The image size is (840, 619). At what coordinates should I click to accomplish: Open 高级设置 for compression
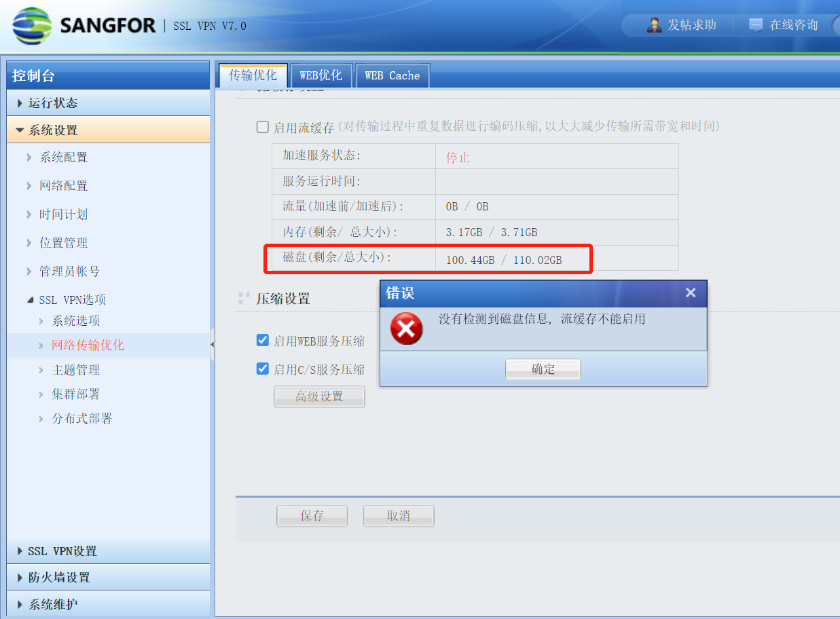click(x=319, y=396)
